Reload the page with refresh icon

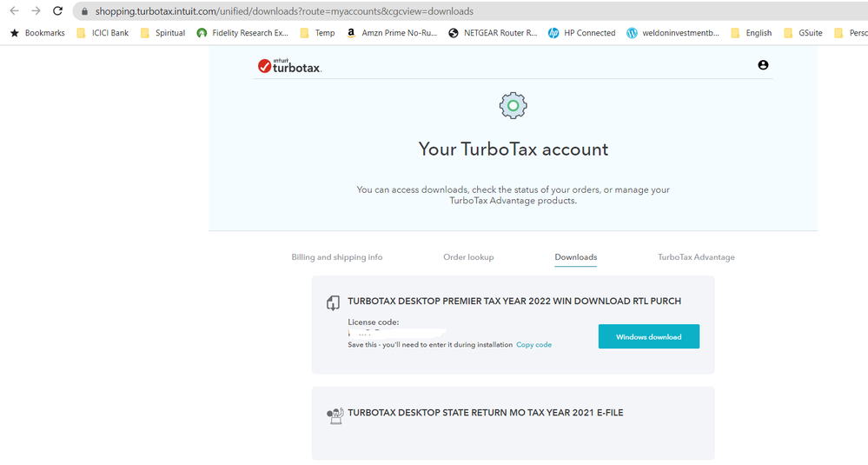[x=57, y=11]
